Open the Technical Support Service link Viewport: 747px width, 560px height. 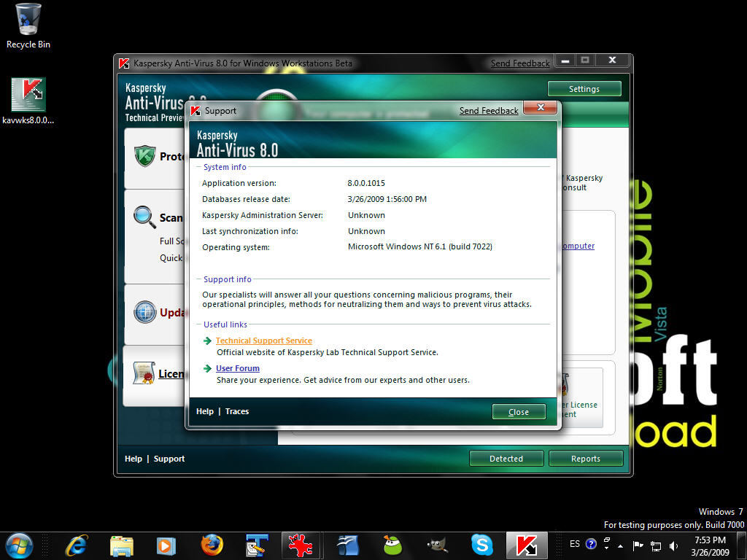coord(263,341)
